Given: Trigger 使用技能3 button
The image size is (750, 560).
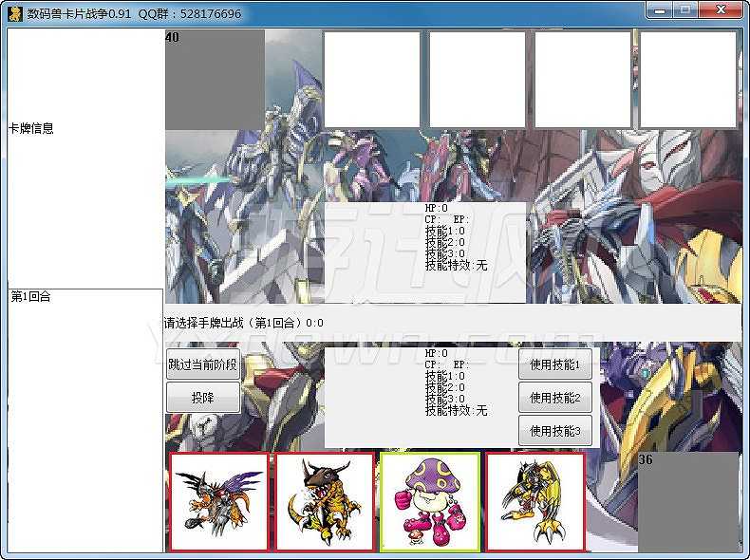Looking at the screenshot, I should [x=554, y=431].
